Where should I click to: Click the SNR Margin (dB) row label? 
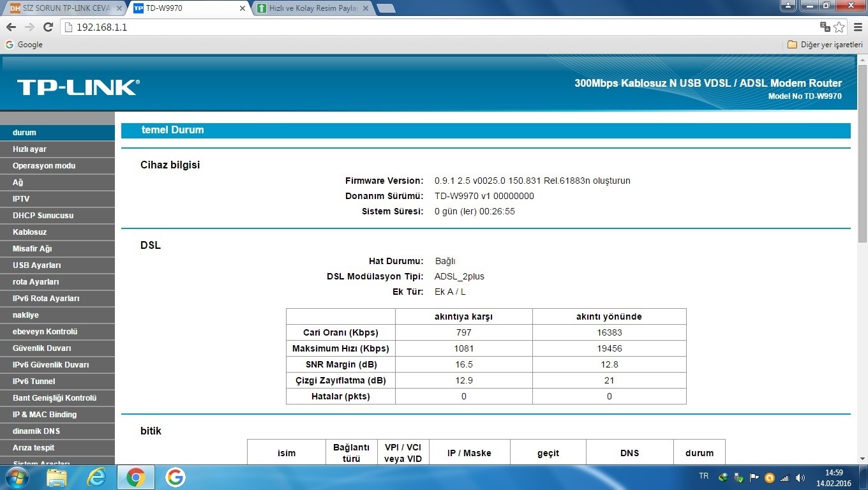tap(341, 364)
